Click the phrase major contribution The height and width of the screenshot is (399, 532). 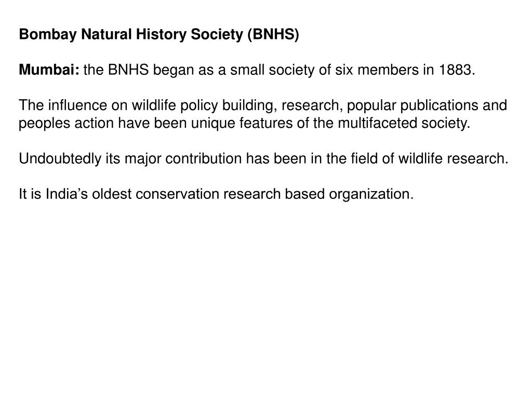pos(183,158)
